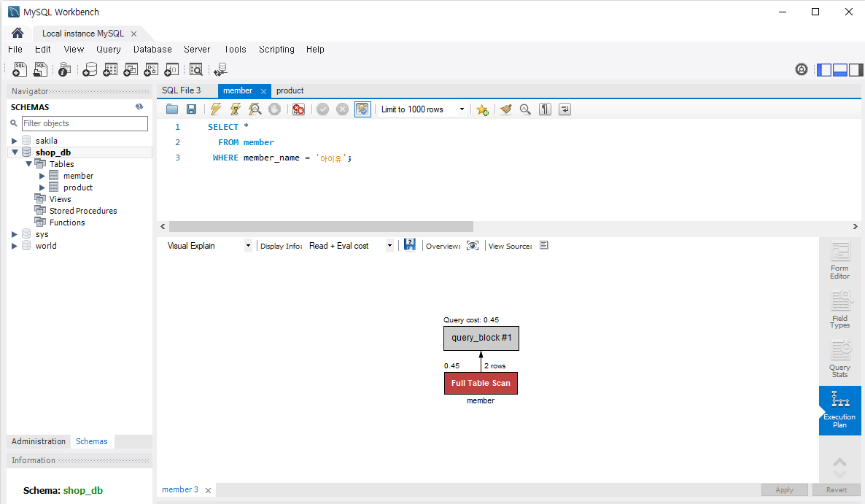Save execution plan to file icon
The width and height of the screenshot is (865, 504).
409,245
